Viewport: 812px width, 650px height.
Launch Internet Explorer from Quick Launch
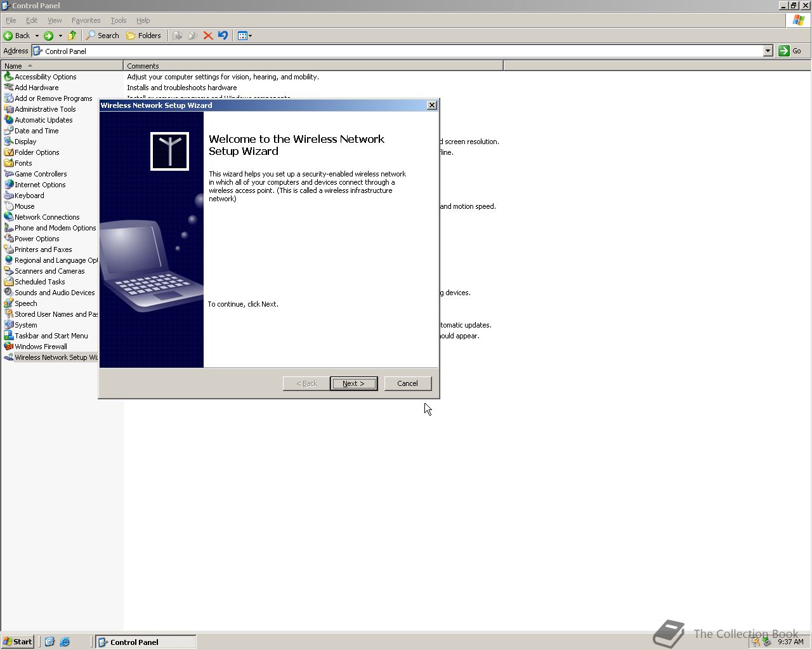pos(65,642)
